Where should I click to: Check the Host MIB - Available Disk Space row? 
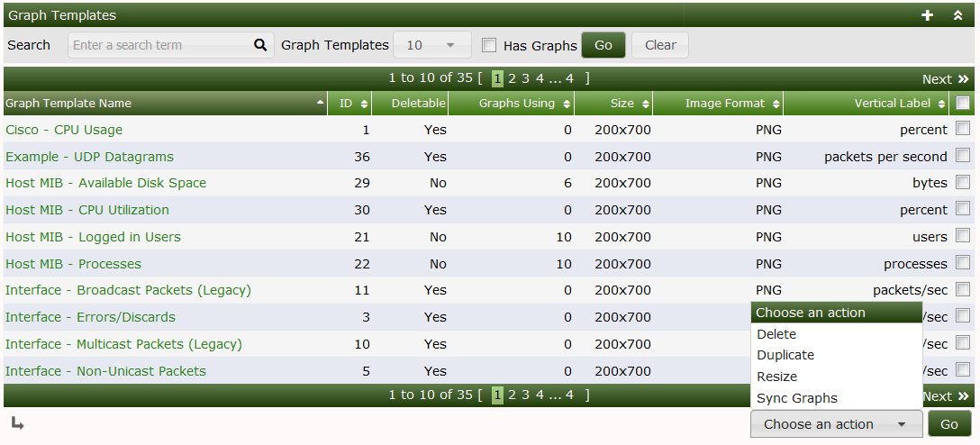click(963, 182)
